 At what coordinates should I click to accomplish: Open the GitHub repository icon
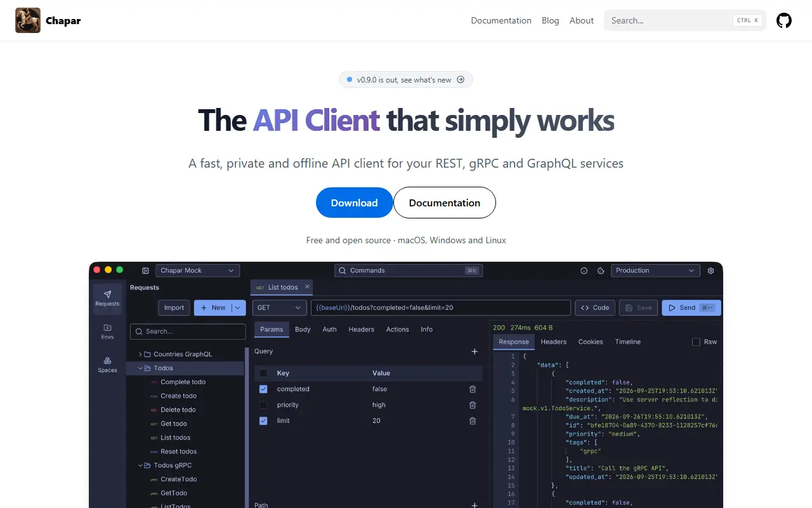tap(784, 20)
